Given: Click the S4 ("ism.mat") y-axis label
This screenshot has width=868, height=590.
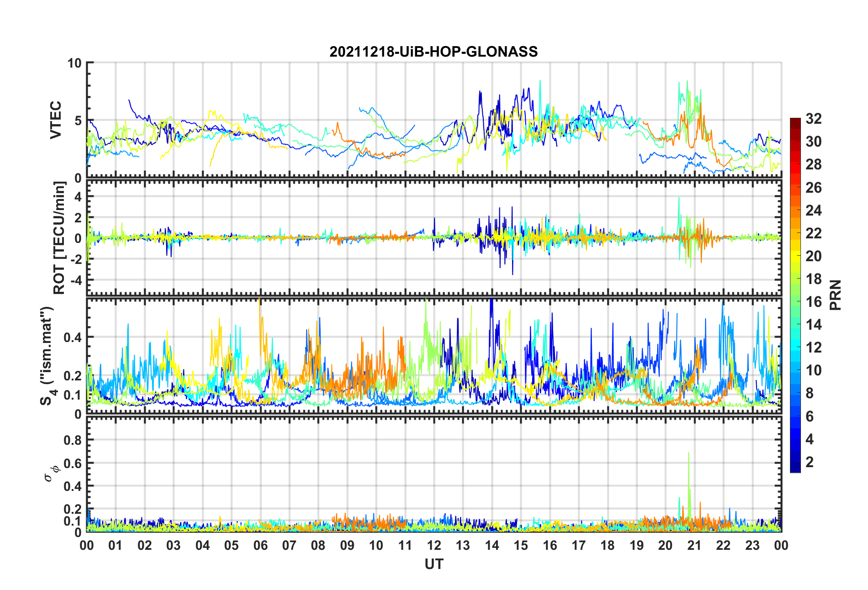Looking at the screenshot, I should pos(47,356).
